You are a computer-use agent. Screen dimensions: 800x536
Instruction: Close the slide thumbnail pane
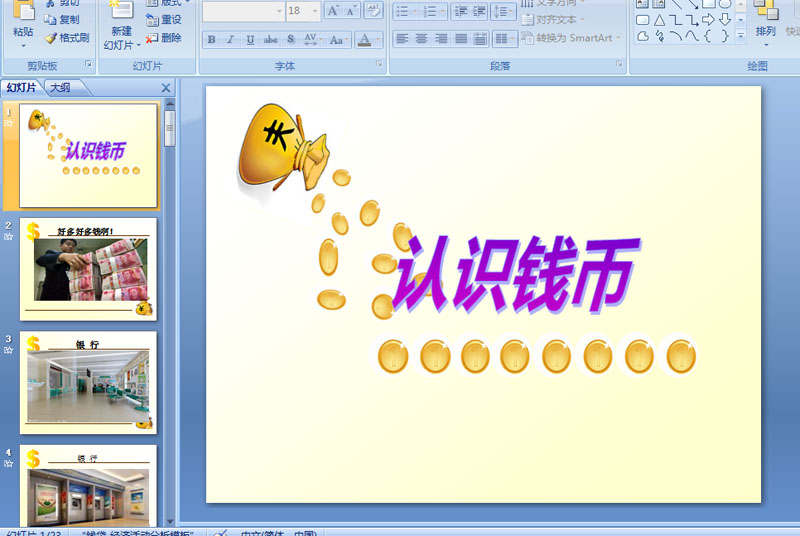(x=166, y=88)
